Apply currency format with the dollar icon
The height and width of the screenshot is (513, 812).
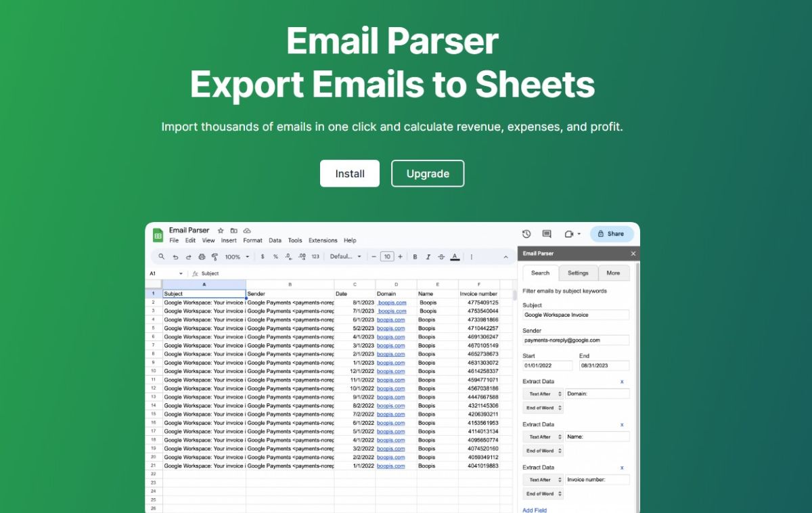tap(263, 256)
